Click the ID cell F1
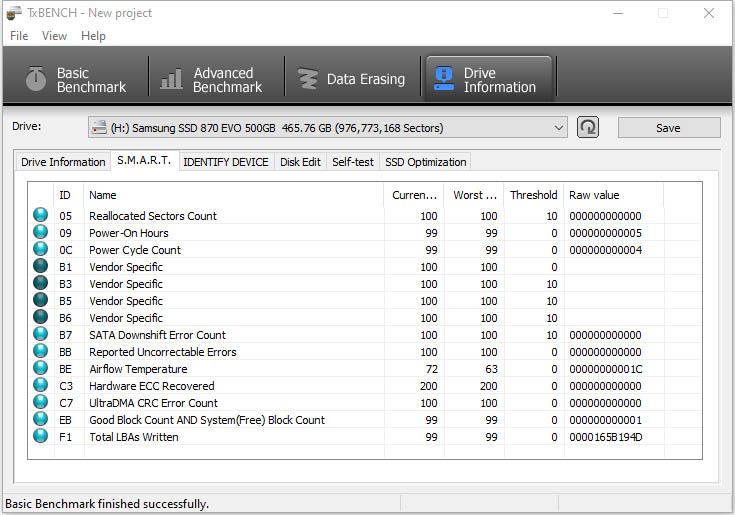The width and height of the screenshot is (735, 515). [66, 437]
